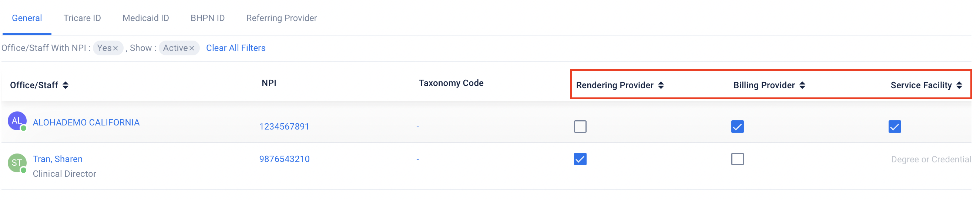Viewport: 980px width, 200px height.
Task: Go to the BHPN ID tab
Action: coord(208,18)
